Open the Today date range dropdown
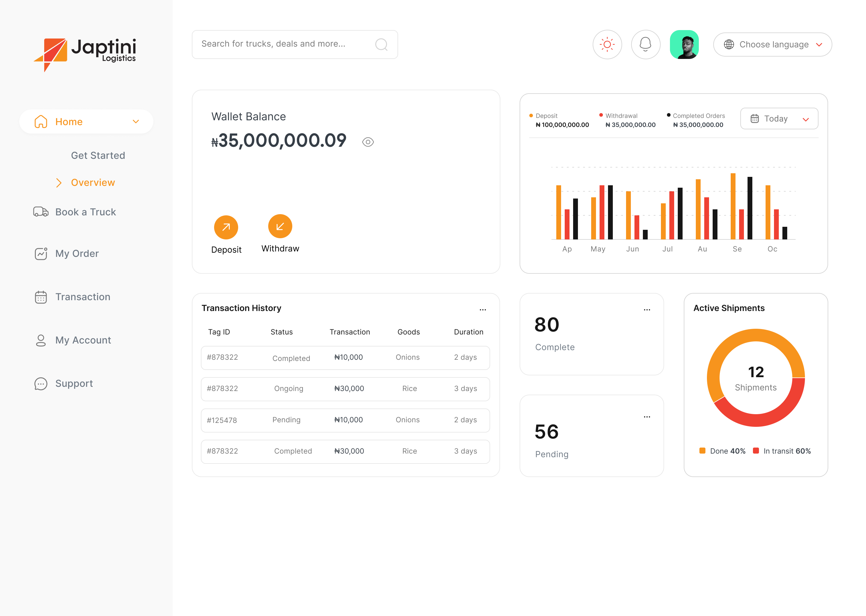This screenshot has height=616, width=866. coord(779,119)
